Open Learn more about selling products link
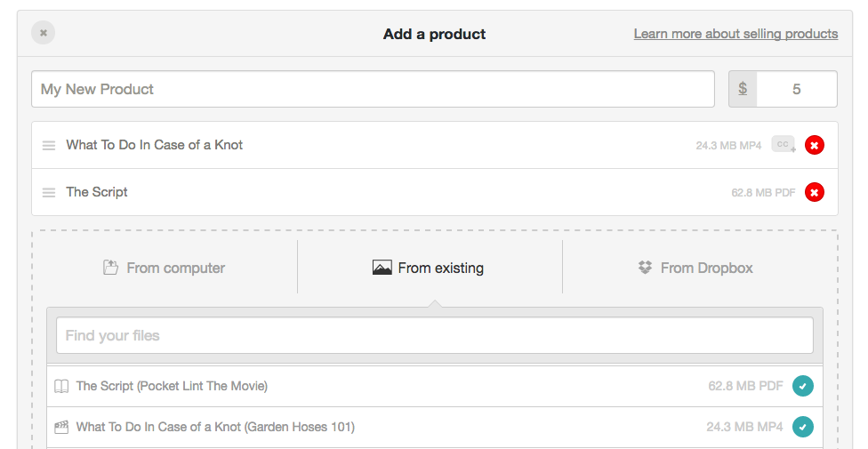This screenshot has height=449, width=868. click(x=735, y=34)
